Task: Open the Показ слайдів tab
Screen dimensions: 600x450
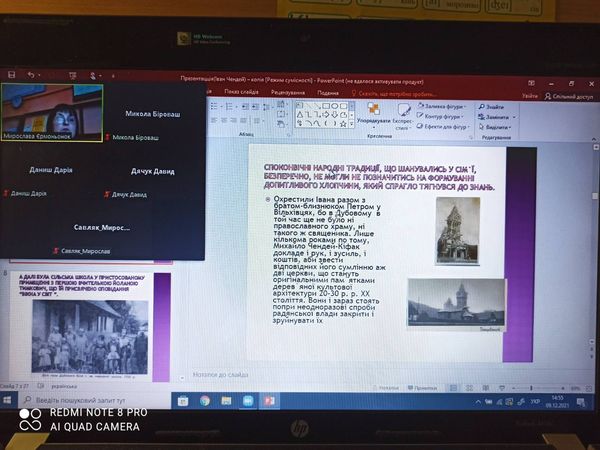Action: click(241, 92)
